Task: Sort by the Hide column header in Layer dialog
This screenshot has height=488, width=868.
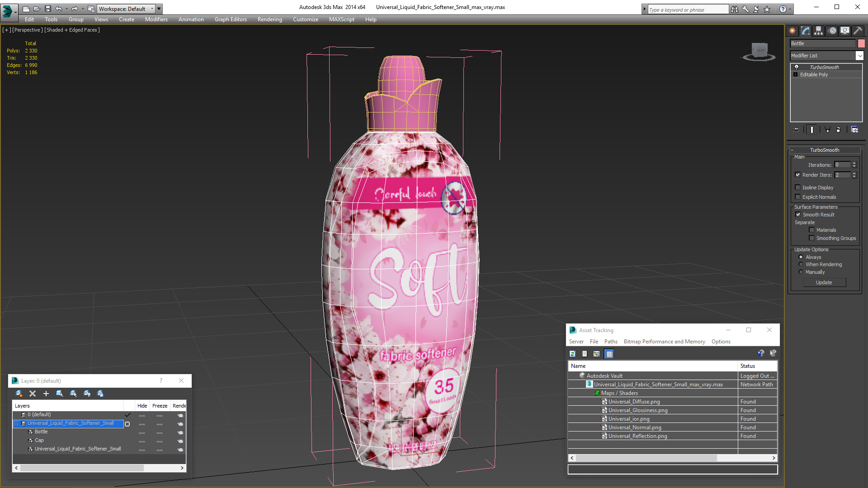Action: [142, 406]
